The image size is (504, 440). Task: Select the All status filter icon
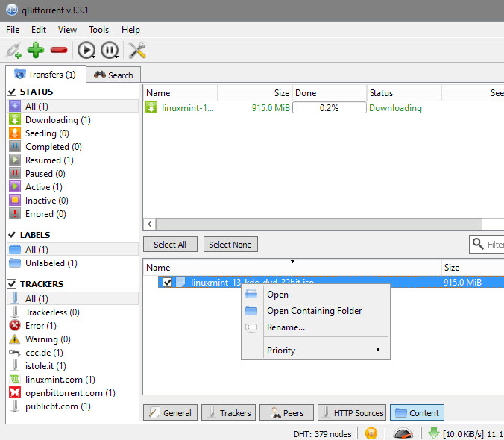pos(15,106)
